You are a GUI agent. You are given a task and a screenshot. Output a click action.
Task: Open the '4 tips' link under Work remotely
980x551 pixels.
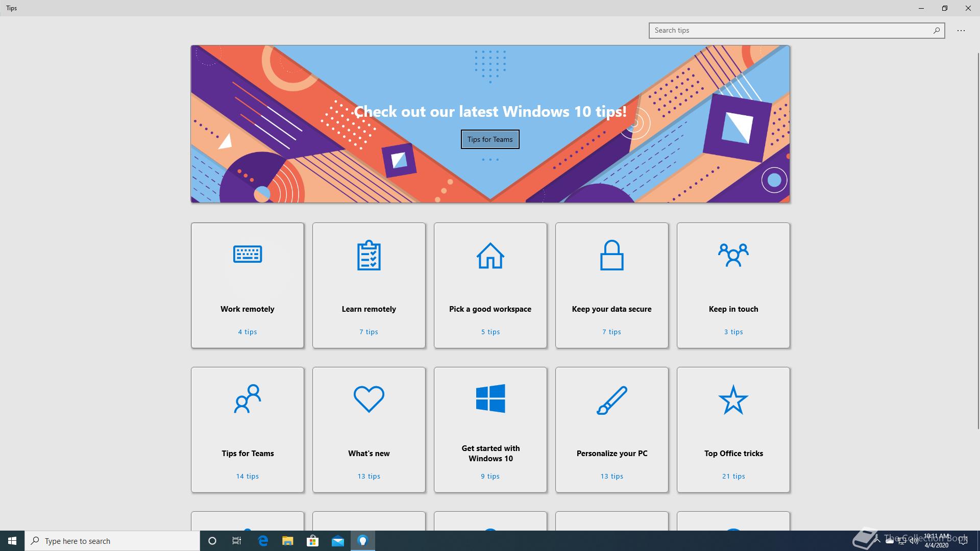pyautogui.click(x=248, y=332)
